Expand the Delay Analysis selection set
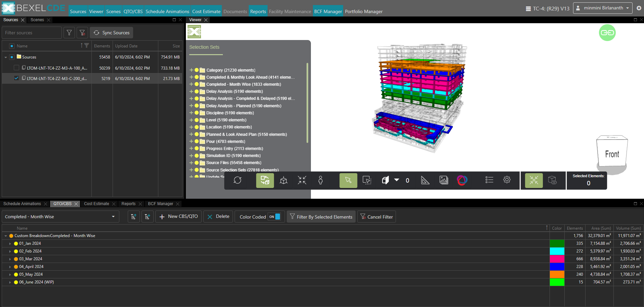This screenshot has width=644, height=307. tap(191, 91)
